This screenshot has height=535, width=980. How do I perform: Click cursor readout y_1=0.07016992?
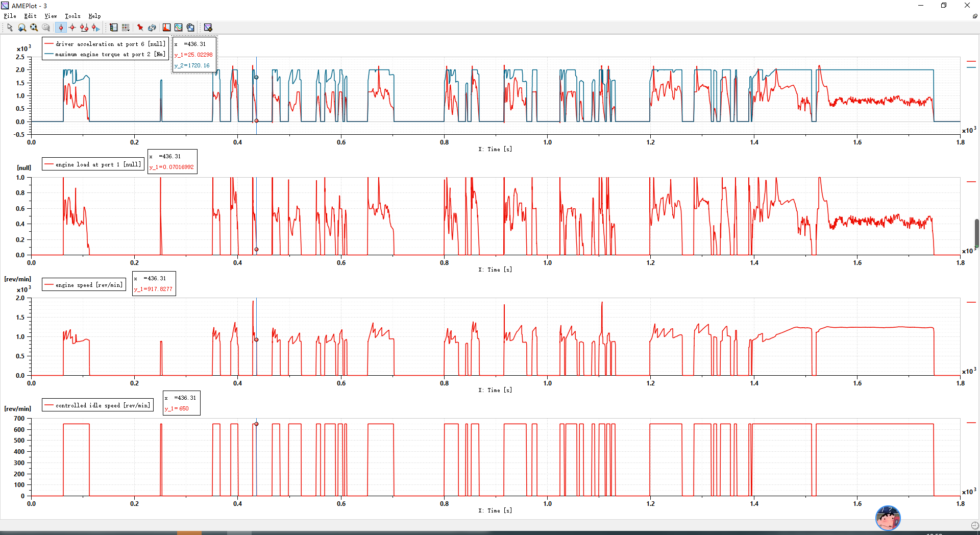click(171, 167)
